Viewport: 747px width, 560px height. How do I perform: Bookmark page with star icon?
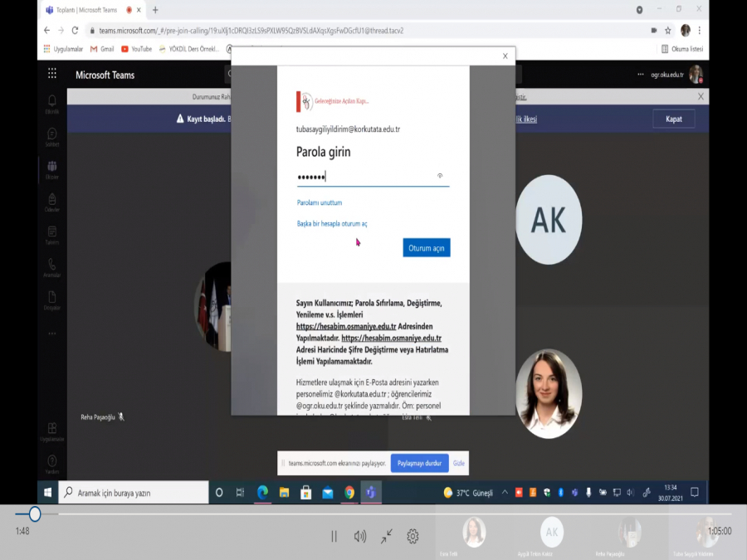tap(668, 31)
